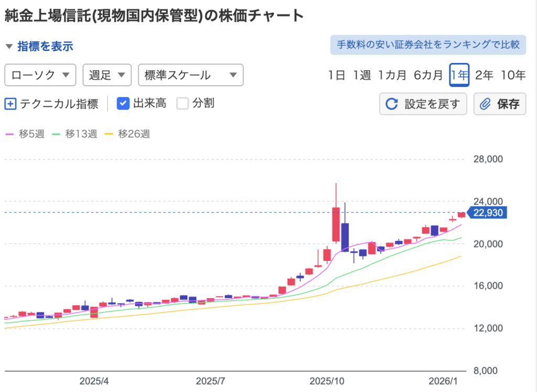Open the 標準スケール scale dropdown
The height and width of the screenshot is (392, 537).
pyautogui.click(x=190, y=75)
